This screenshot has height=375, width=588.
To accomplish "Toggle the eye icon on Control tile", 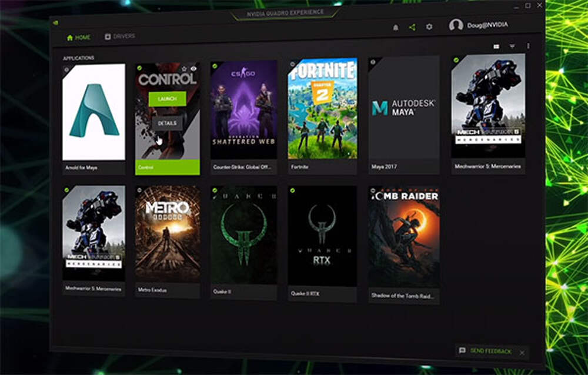I will coord(193,69).
